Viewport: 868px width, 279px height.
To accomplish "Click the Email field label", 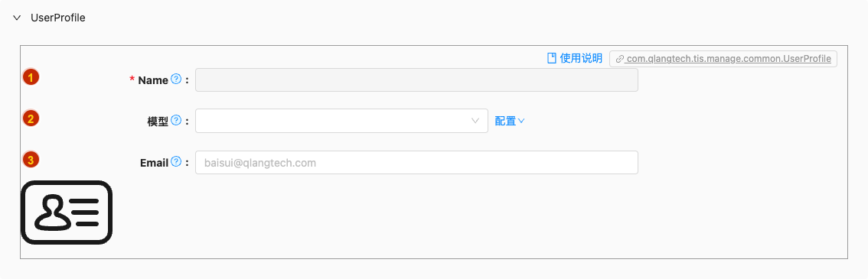I will tap(154, 163).
